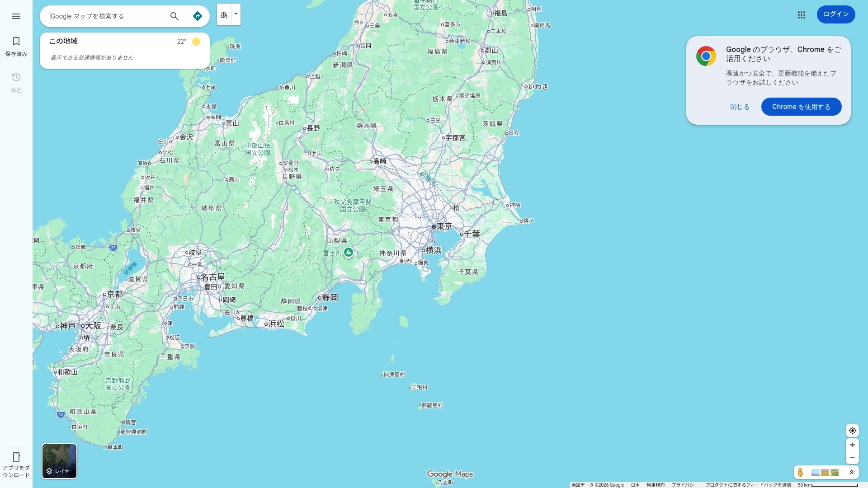Click the 銚子 city label
The image size is (868, 488).
click(528, 221)
